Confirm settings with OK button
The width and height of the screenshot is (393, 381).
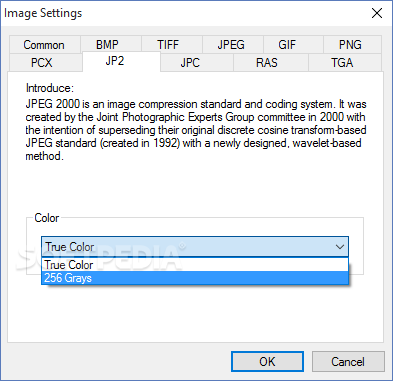point(267,362)
